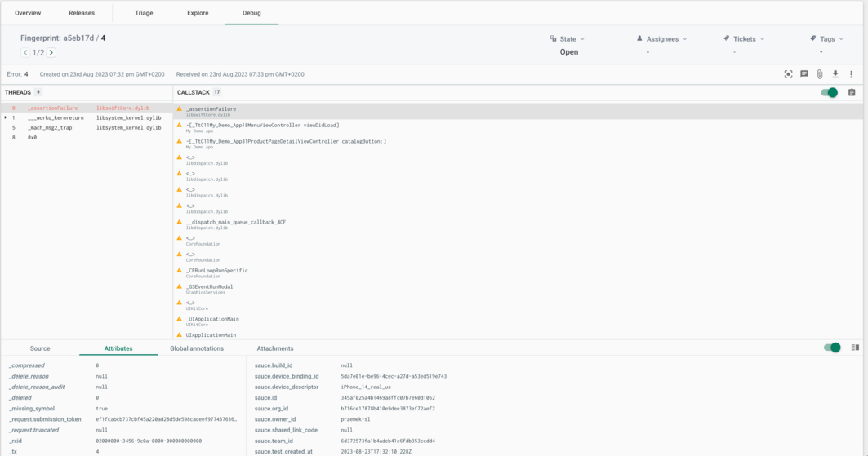Open the Tags dropdown
Viewport: 868px width, 456px height.
827,39
